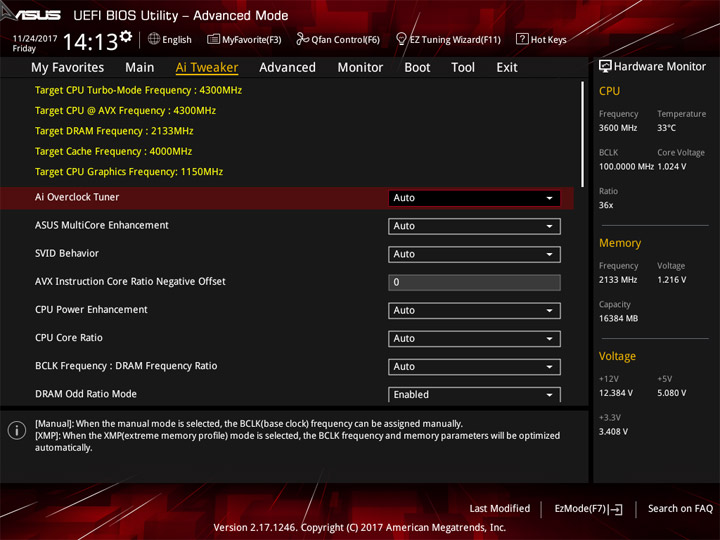Click the 14:13 clock display

coord(90,42)
